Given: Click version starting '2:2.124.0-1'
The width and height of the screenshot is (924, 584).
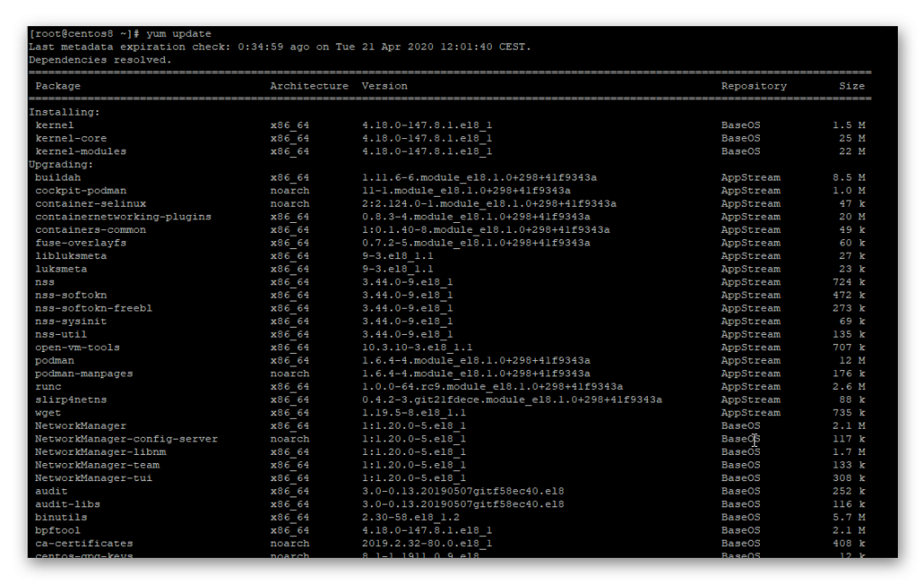Looking at the screenshot, I should click(489, 203).
